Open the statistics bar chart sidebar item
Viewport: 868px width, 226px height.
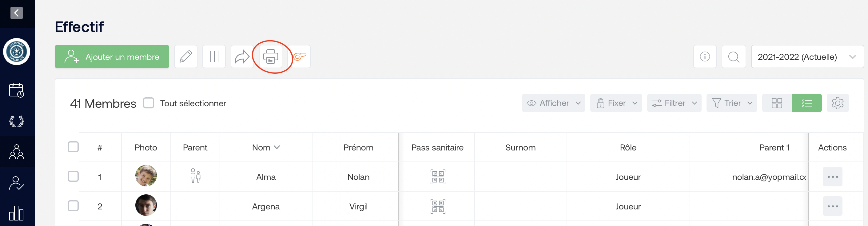[x=16, y=213]
